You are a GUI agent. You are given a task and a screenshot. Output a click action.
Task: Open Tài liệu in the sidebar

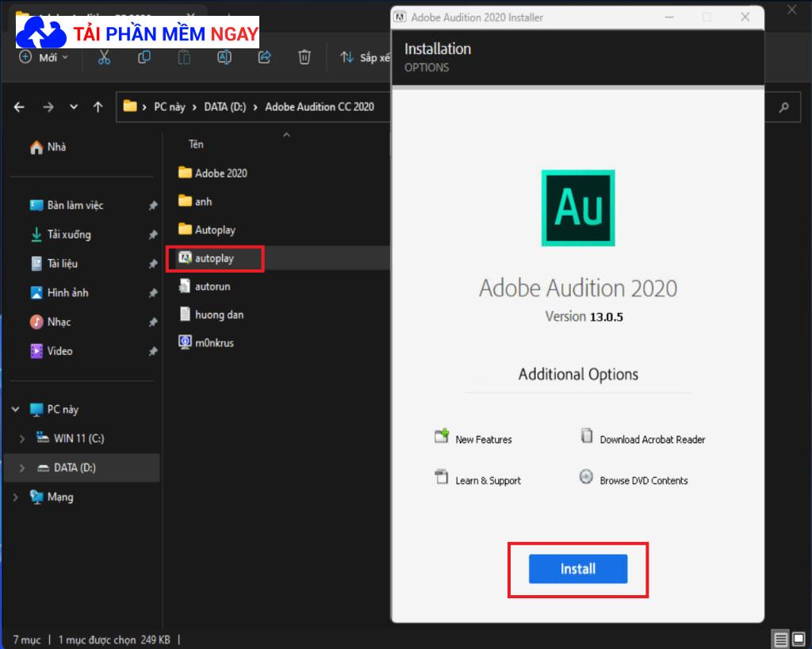tap(55, 263)
